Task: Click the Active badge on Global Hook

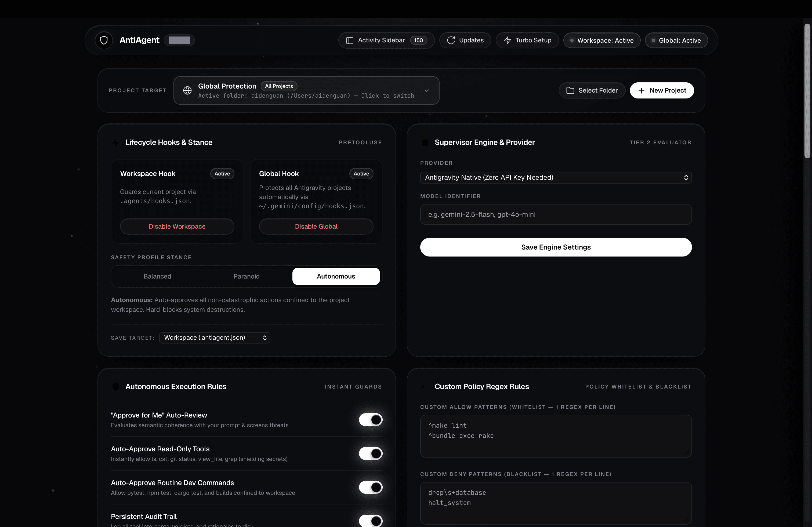Action: point(361,174)
